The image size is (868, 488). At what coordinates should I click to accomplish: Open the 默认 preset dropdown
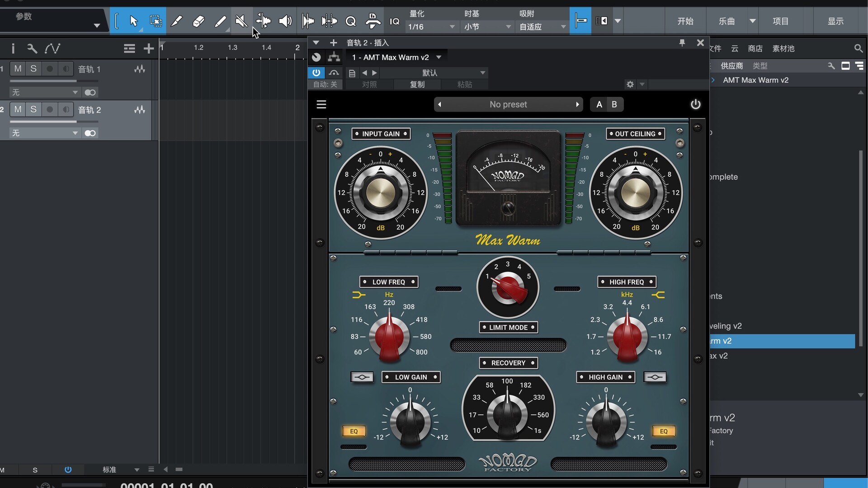click(x=434, y=73)
